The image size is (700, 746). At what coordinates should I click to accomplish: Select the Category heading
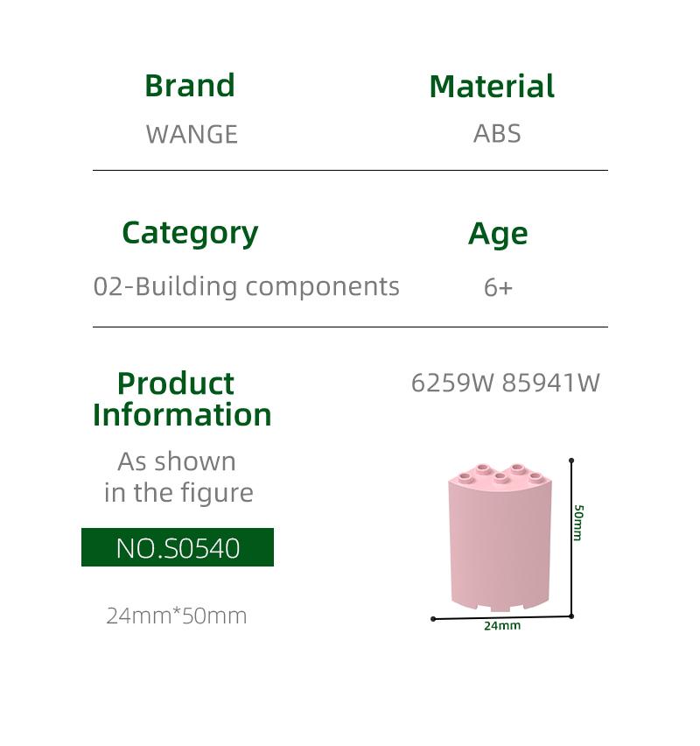[190, 234]
